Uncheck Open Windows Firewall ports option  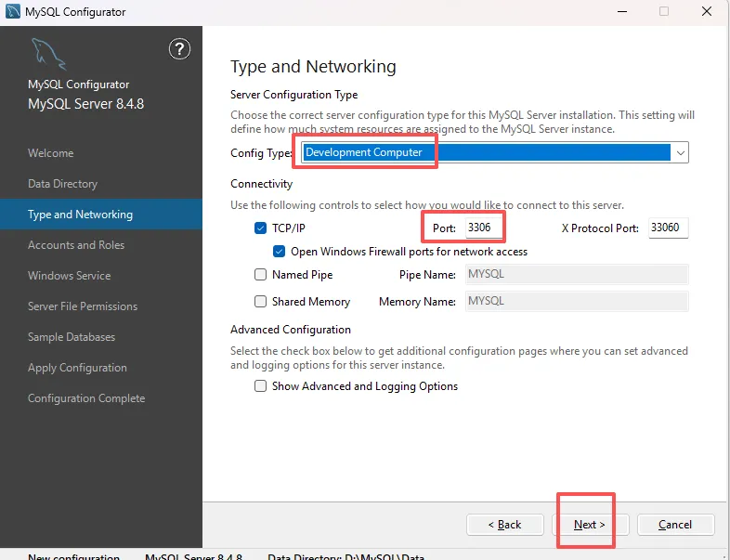coord(279,252)
